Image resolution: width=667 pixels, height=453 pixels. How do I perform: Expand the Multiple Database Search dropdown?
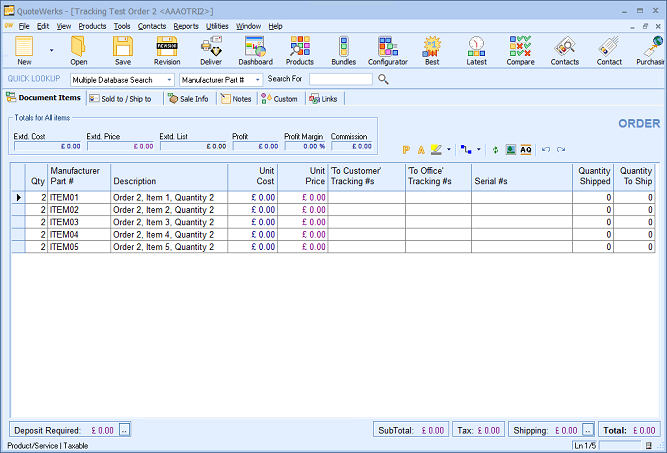pyautogui.click(x=169, y=79)
